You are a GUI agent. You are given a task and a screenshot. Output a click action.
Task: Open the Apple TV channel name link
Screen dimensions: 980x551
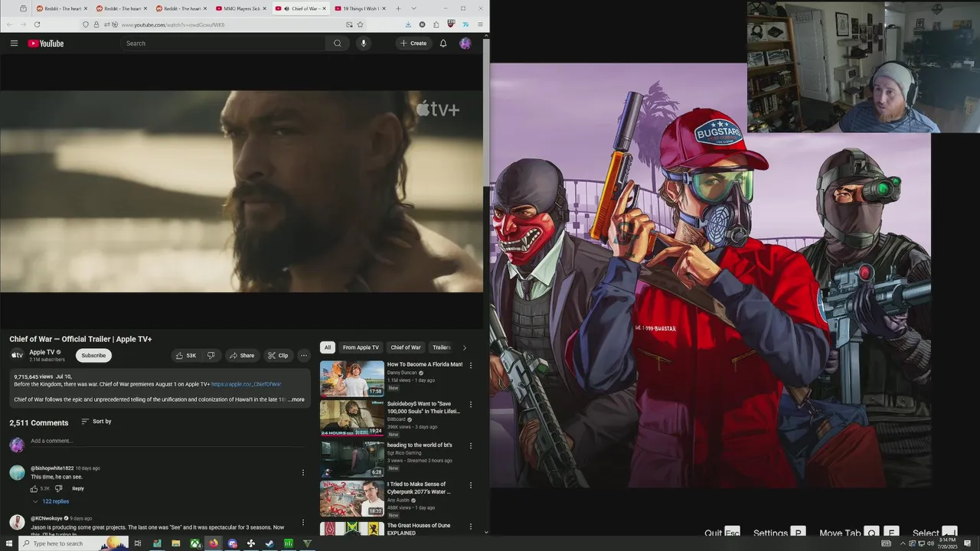pos(41,352)
